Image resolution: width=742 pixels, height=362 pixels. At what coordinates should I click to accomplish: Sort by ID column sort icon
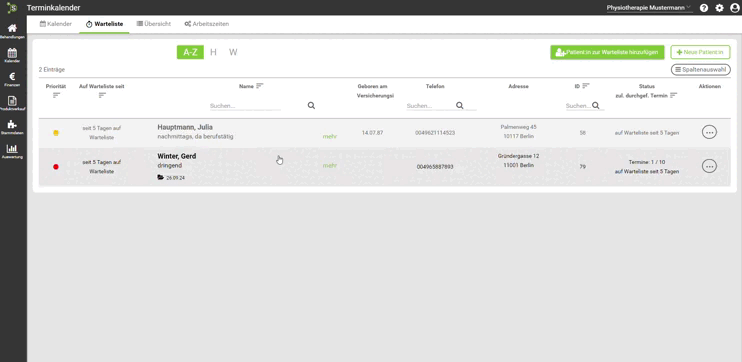click(586, 86)
